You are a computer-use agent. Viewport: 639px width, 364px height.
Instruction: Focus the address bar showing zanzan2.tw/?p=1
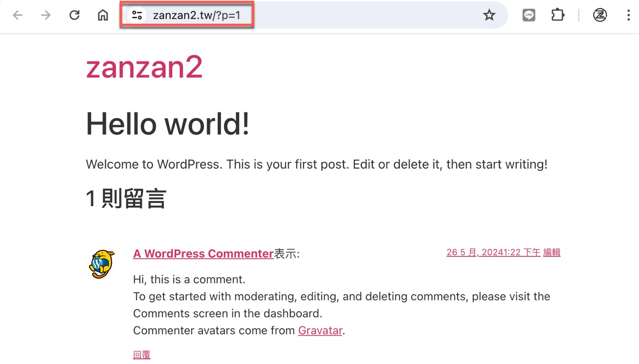point(315,16)
